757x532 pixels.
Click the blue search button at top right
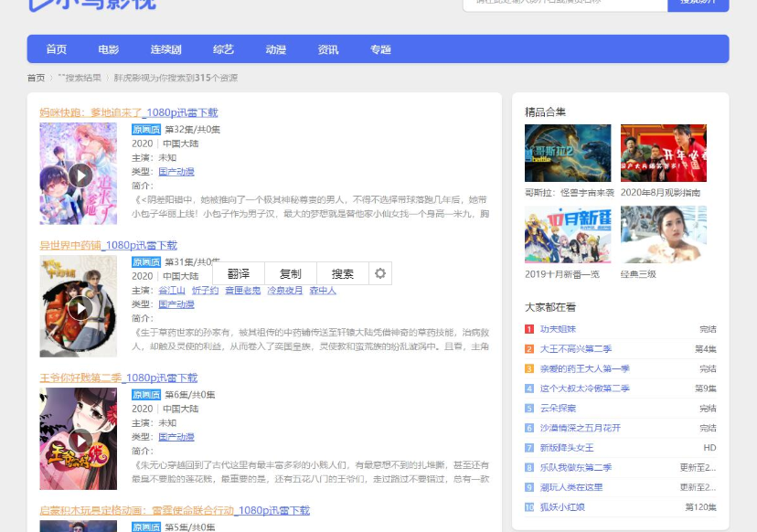click(698, 4)
